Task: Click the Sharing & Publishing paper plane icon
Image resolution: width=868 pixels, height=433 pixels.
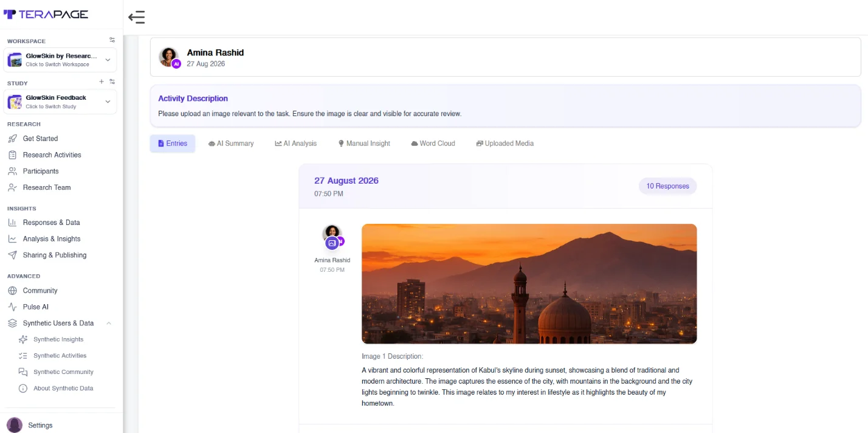Action: pyautogui.click(x=12, y=255)
